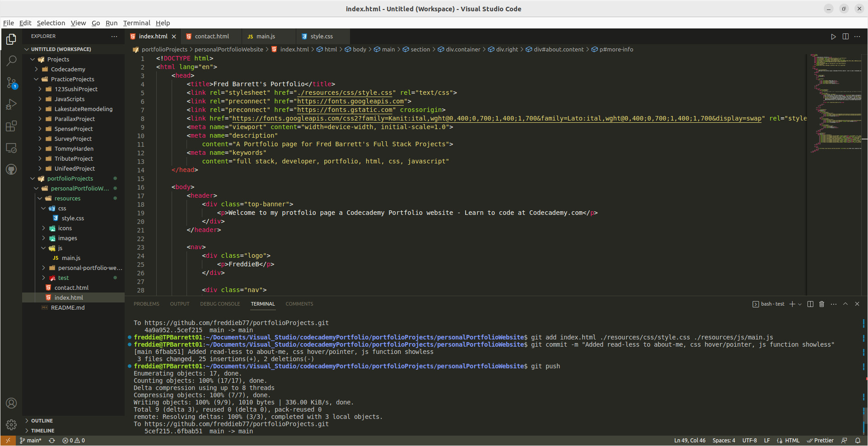Image resolution: width=868 pixels, height=446 pixels.
Task: Open the PROBLEMS panel tab
Action: click(x=146, y=304)
